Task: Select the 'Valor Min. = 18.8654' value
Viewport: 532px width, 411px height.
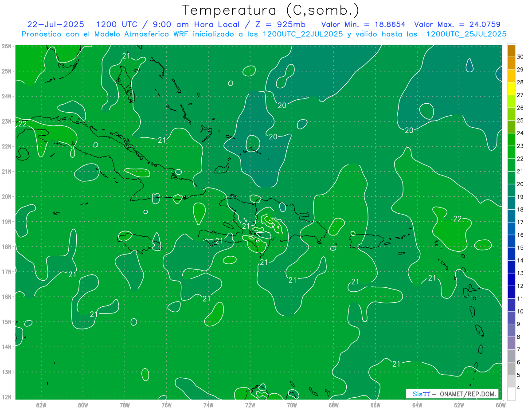Action: click(x=363, y=24)
